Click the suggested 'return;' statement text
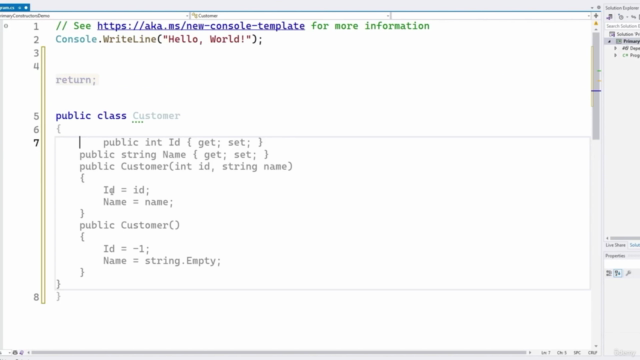Screen dimensions: 640x360 coord(76,80)
